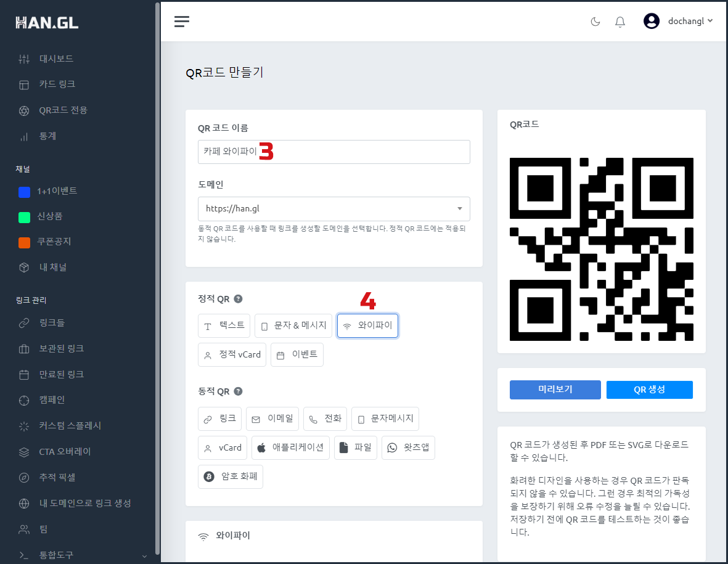
Task: Open 카드 링크 in sidebar
Action: (57, 84)
